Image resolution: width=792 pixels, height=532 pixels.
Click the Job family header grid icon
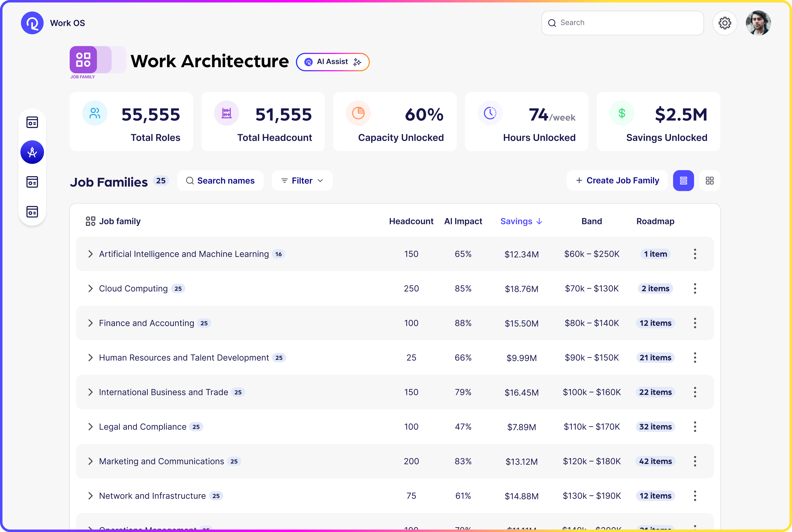(x=90, y=221)
